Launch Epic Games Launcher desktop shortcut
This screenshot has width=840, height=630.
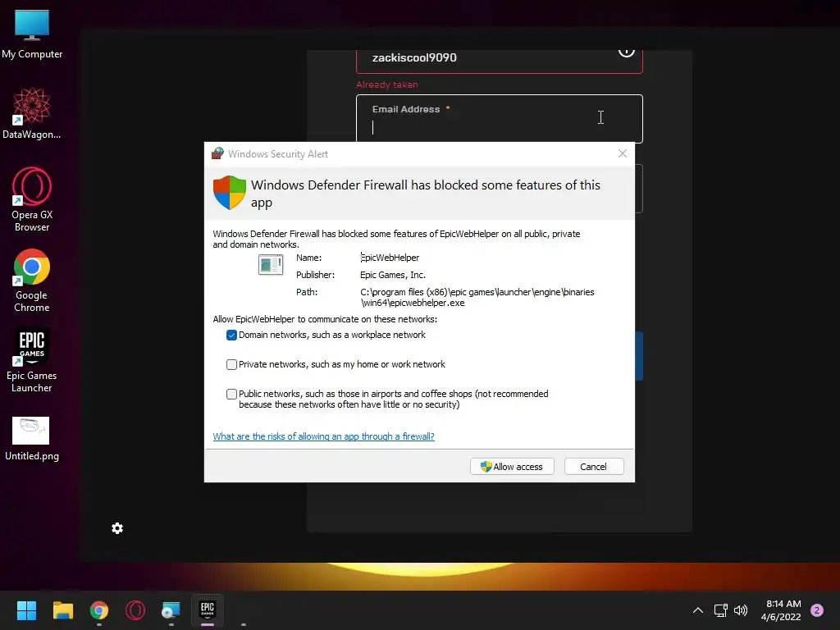(x=32, y=361)
